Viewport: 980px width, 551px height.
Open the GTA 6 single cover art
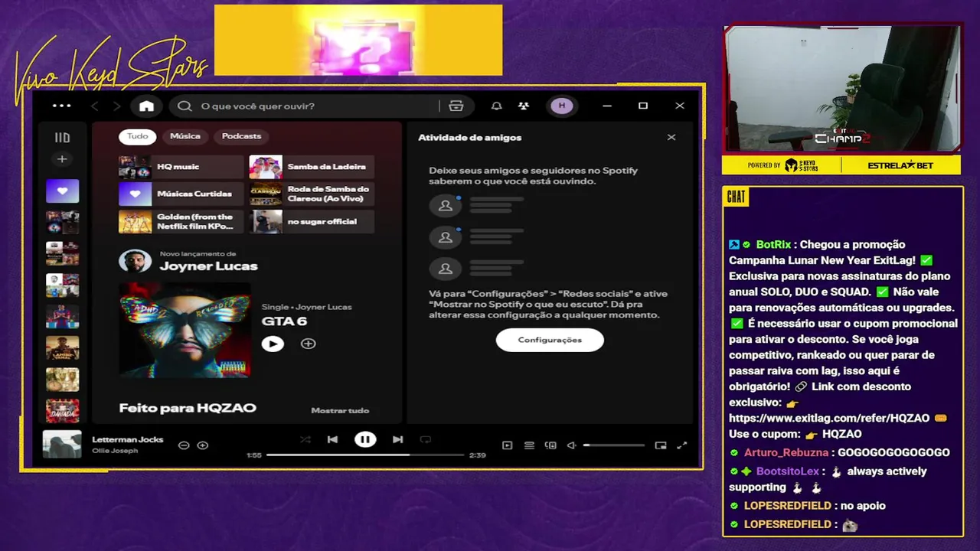coord(185,330)
